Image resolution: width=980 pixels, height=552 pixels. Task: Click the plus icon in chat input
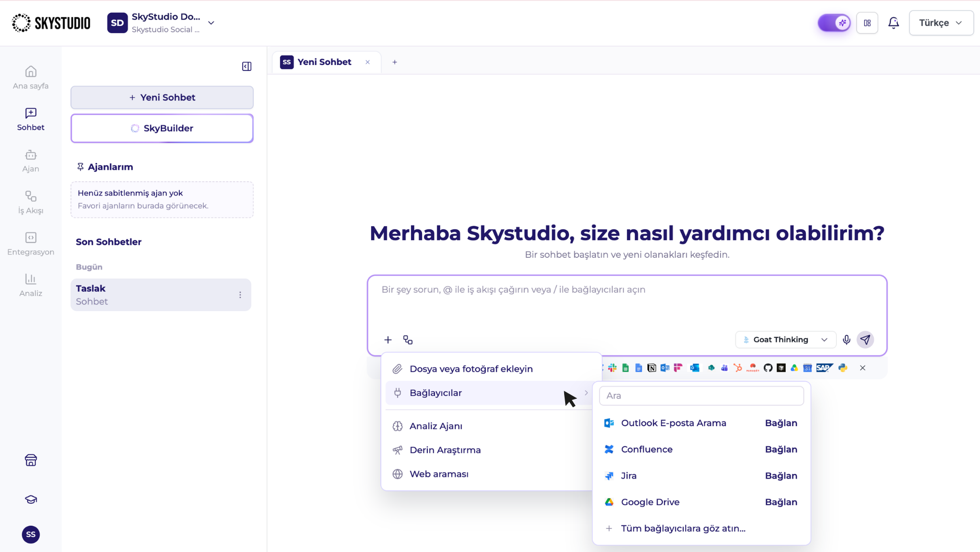pyautogui.click(x=388, y=340)
